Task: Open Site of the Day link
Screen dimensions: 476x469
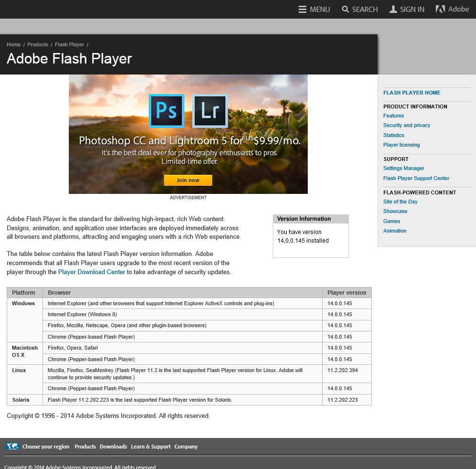Action: [x=400, y=202]
